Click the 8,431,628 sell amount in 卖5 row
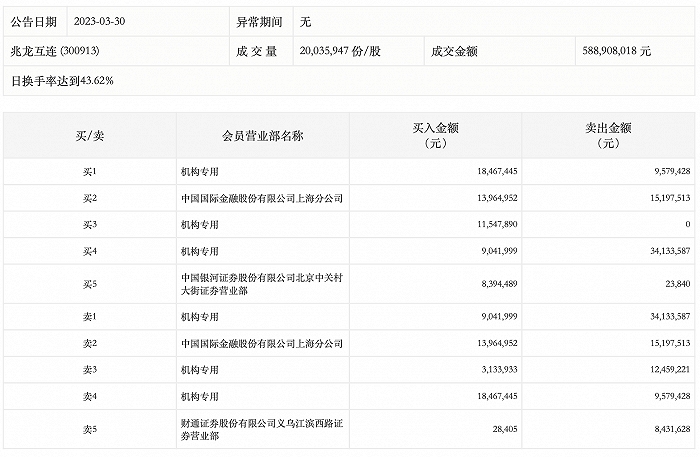The width and height of the screenshot is (700, 457). pos(665,431)
